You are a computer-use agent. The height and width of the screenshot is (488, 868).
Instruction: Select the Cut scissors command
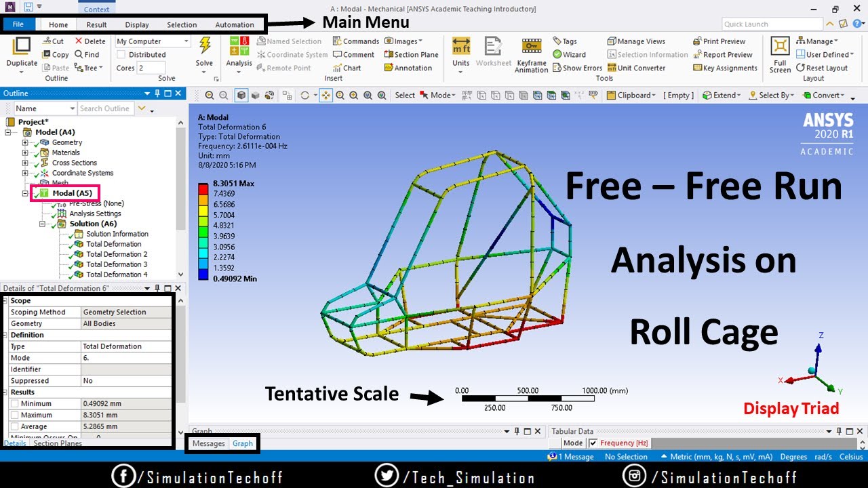click(x=53, y=41)
